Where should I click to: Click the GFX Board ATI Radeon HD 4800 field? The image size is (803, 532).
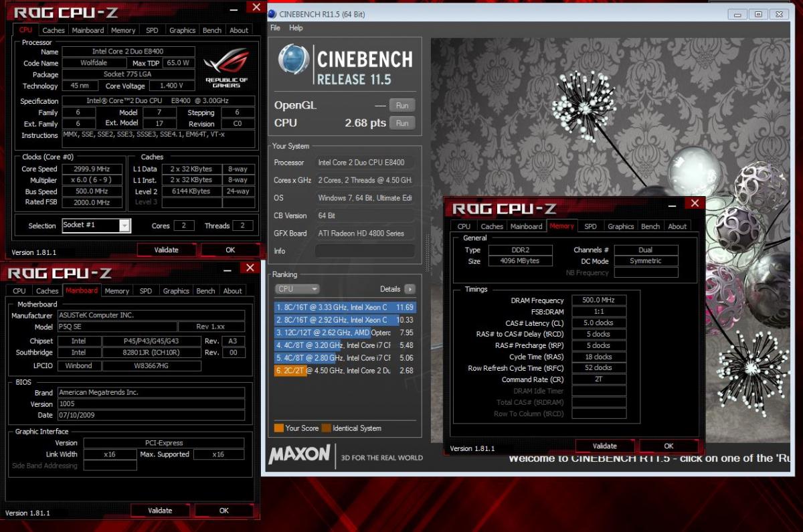tap(365, 234)
